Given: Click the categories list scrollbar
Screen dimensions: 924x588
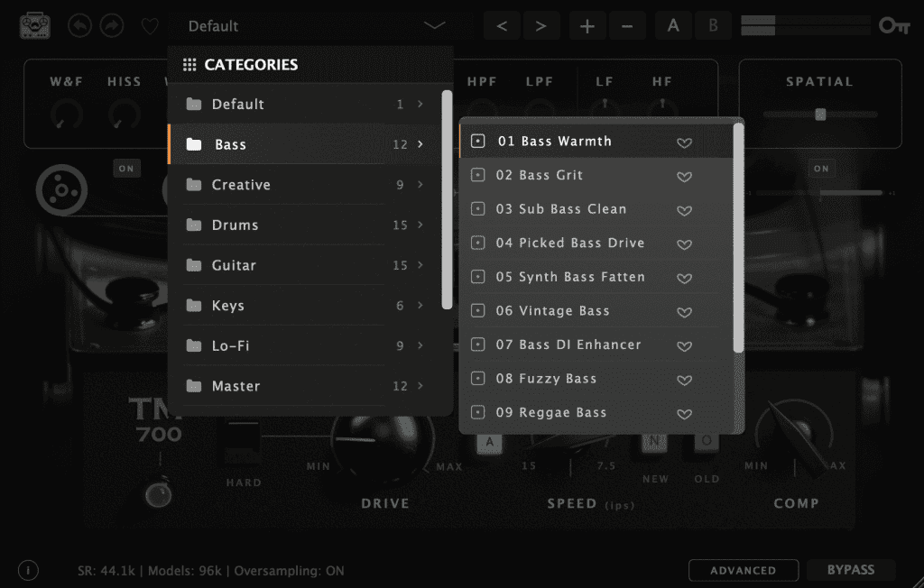Looking at the screenshot, I should [x=447, y=198].
